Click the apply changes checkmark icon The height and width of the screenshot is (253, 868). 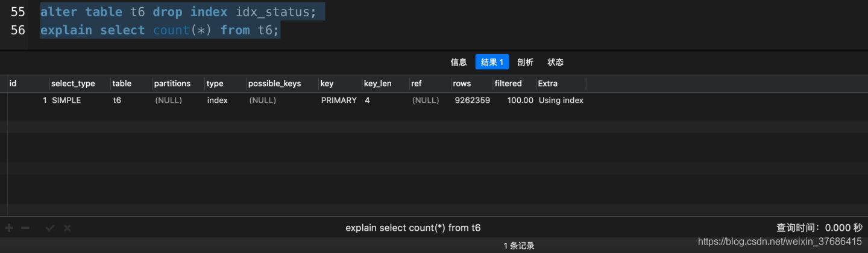[x=50, y=228]
